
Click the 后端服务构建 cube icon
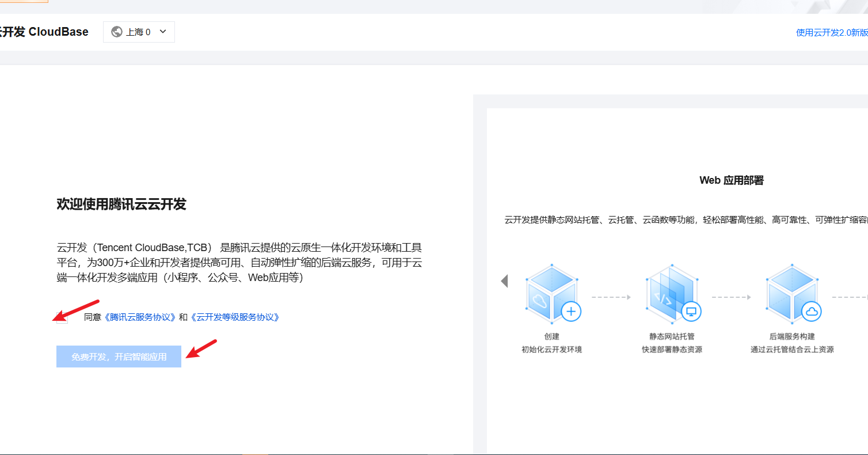pyautogui.click(x=793, y=294)
